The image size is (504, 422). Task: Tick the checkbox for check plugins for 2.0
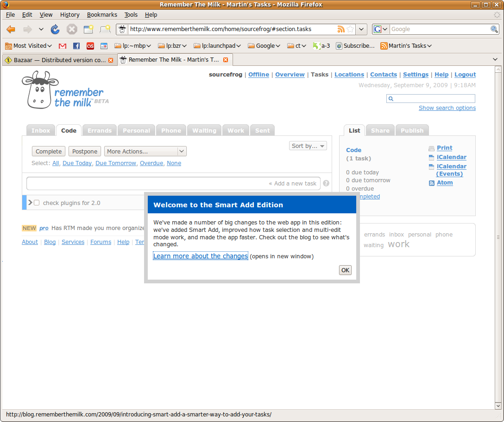(x=37, y=203)
